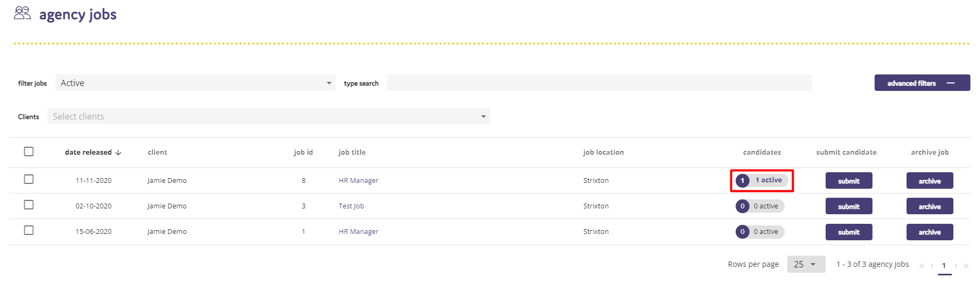980x286 pixels.
Task: Select page 1 in pagination
Action: 944,266
